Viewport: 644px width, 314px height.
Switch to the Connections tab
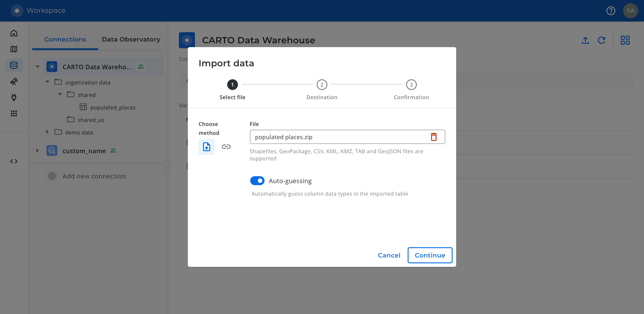(65, 40)
